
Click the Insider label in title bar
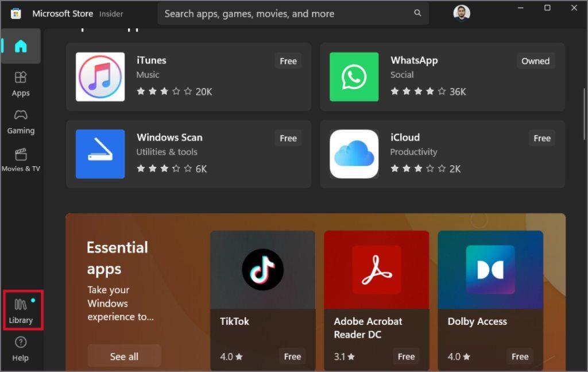tap(111, 14)
